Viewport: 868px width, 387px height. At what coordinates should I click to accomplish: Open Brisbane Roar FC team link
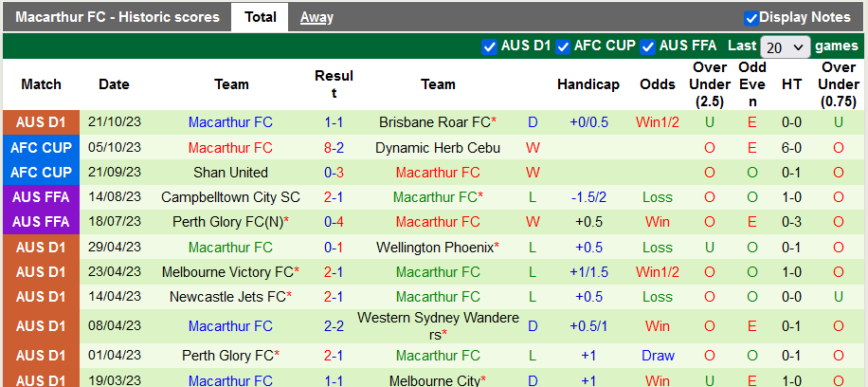(435, 122)
